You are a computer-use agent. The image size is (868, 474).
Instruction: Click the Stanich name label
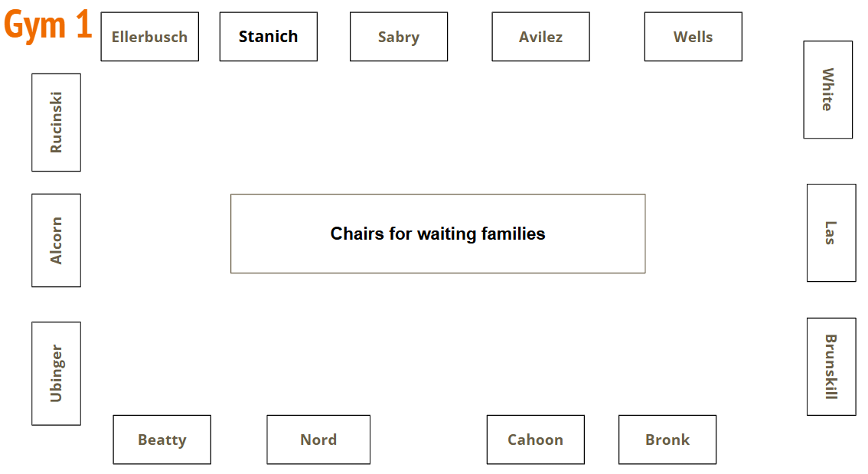[268, 36]
